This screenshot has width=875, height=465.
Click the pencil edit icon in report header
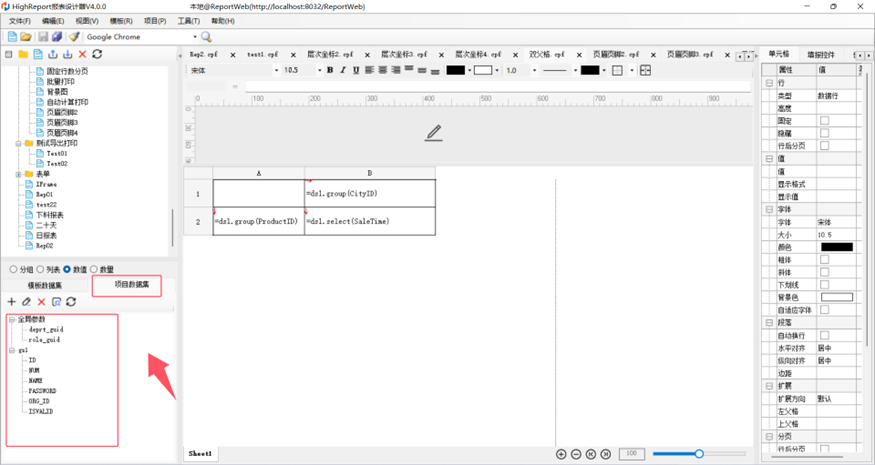tap(433, 133)
